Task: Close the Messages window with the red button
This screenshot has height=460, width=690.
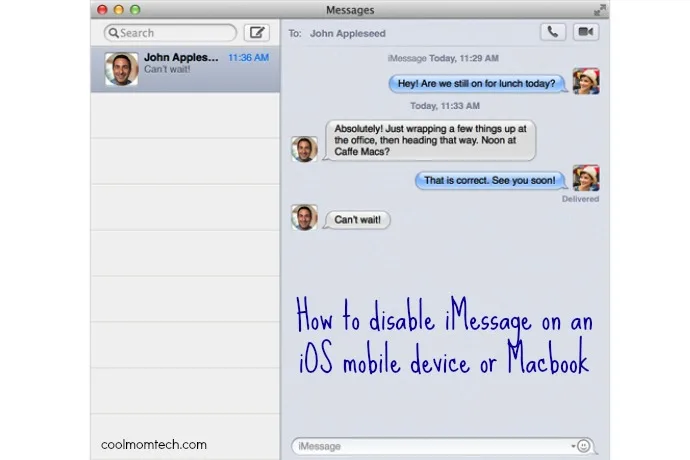Action: click(x=102, y=10)
